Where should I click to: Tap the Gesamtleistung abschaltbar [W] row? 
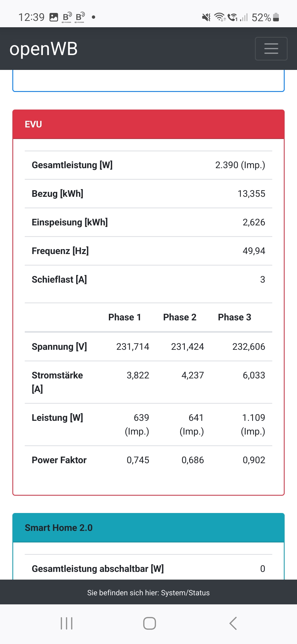148,569
